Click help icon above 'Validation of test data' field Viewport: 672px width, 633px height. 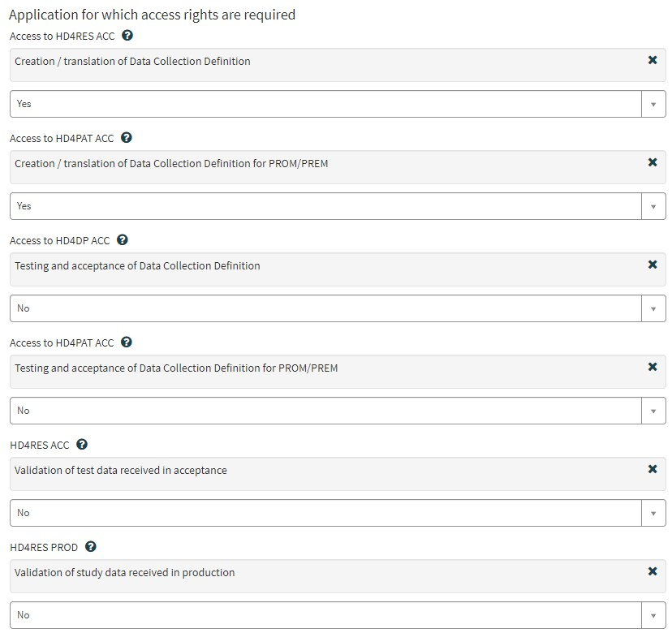[82, 445]
